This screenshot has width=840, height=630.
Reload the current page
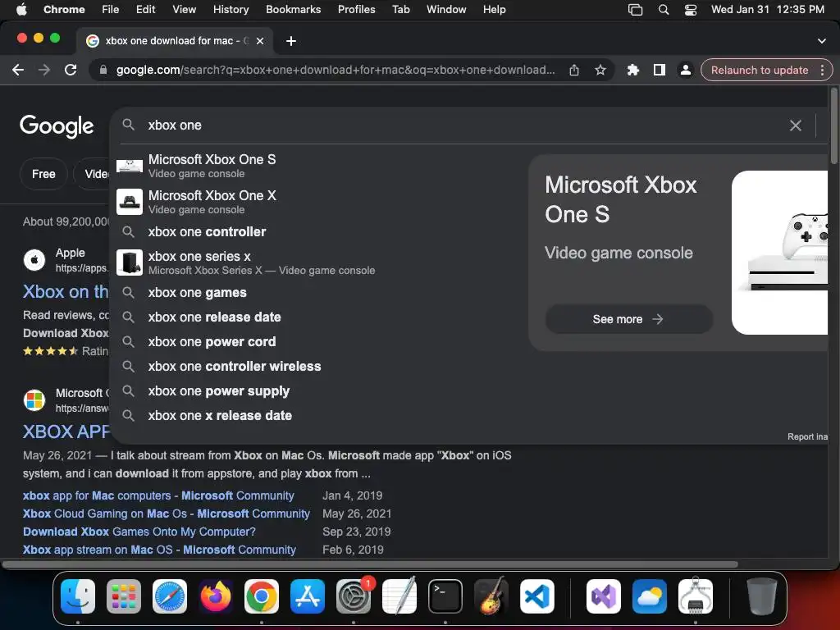coord(71,70)
